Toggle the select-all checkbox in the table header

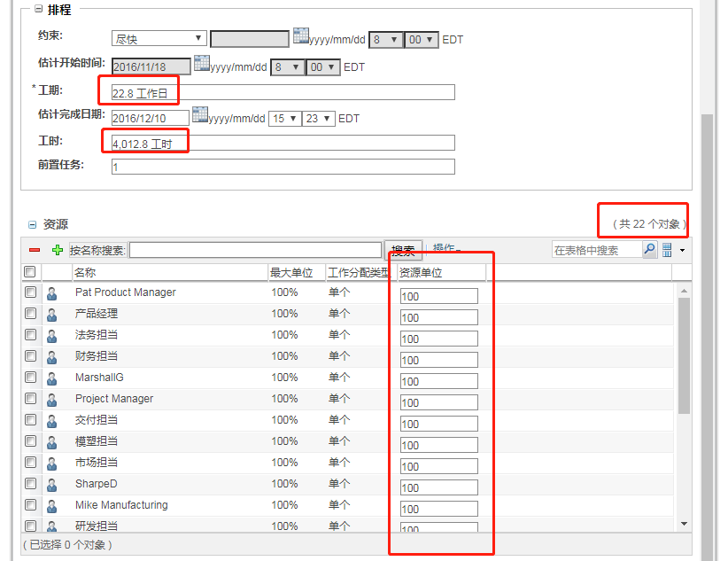coord(31,272)
